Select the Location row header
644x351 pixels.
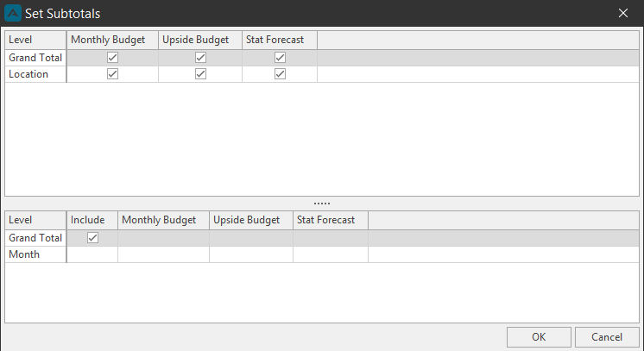pyautogui.click(x=35, y=74)
